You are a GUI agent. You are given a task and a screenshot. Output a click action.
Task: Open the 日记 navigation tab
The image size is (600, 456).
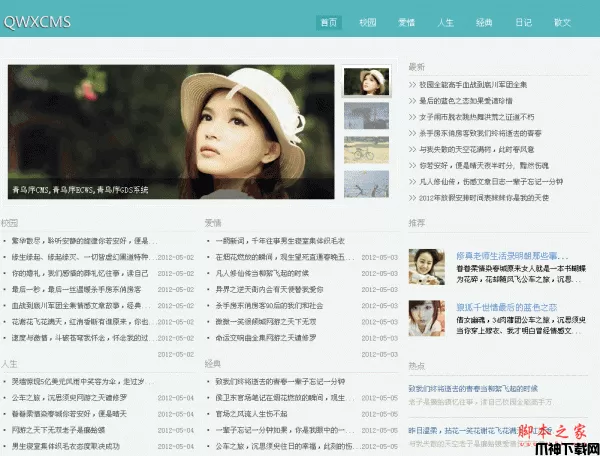[x=523, y=22]
